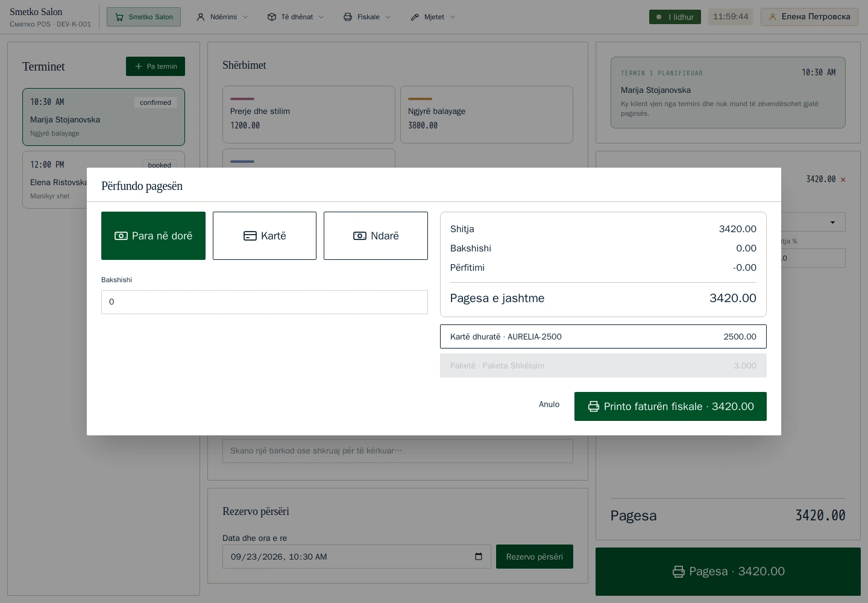Expand the Ndërrimi dropdown chevron

(245, 17)
